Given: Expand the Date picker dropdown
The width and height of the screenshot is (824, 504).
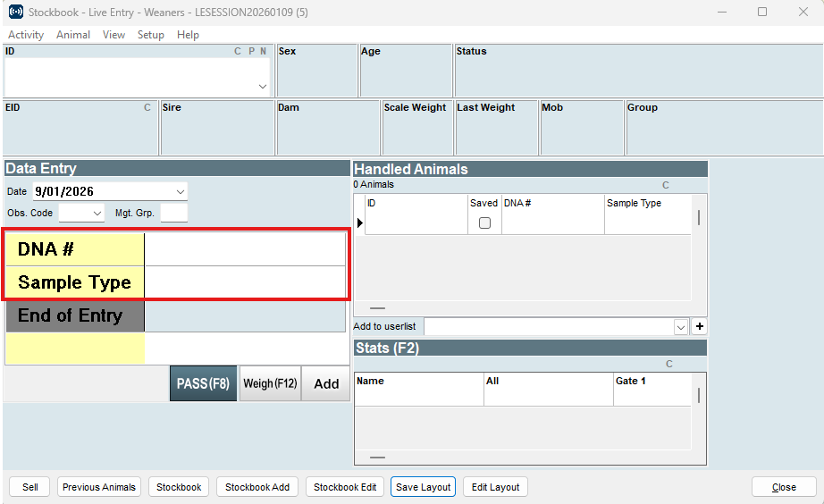Looking at the screenshot, I should [x=181, y=191].
